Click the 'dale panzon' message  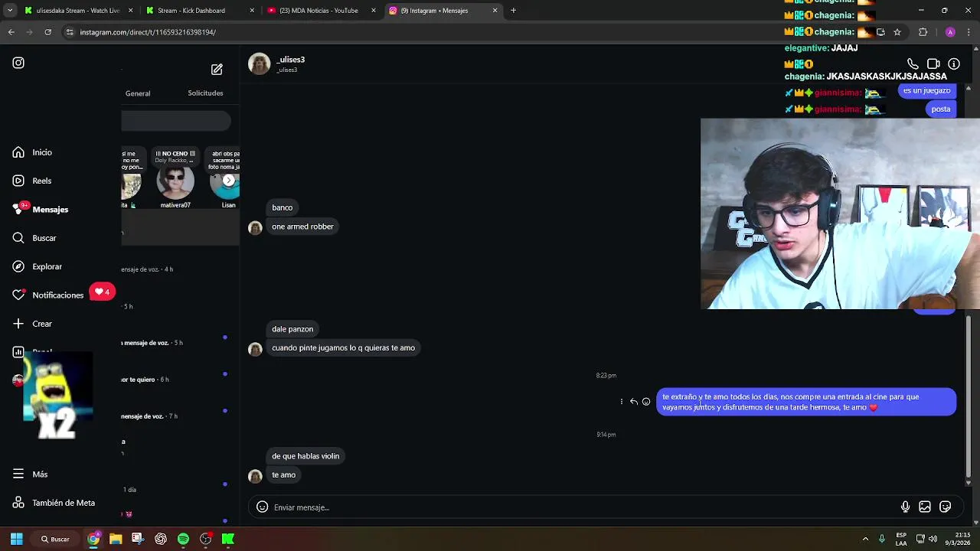292,329
